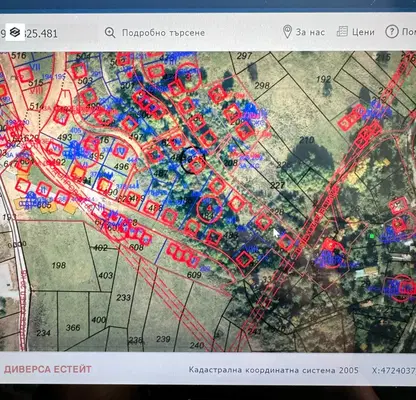Select parcel 298 on the map
Screen dimensions: 416x400
click(262, 86)
